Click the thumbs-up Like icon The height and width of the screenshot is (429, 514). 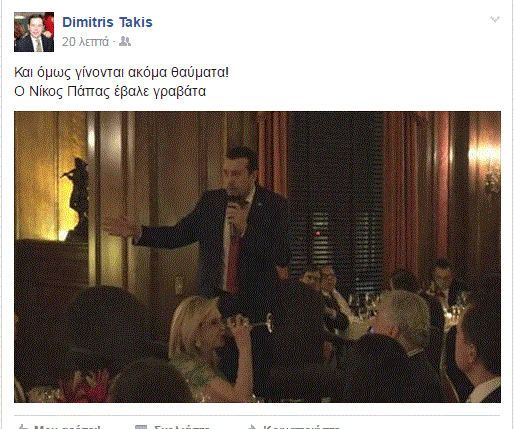click(23, 427)
